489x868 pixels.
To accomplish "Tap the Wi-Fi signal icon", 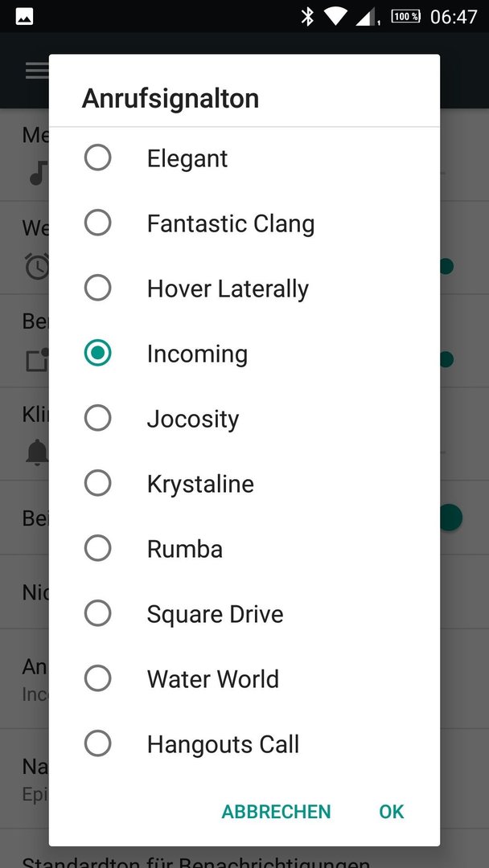I will 335,16.
